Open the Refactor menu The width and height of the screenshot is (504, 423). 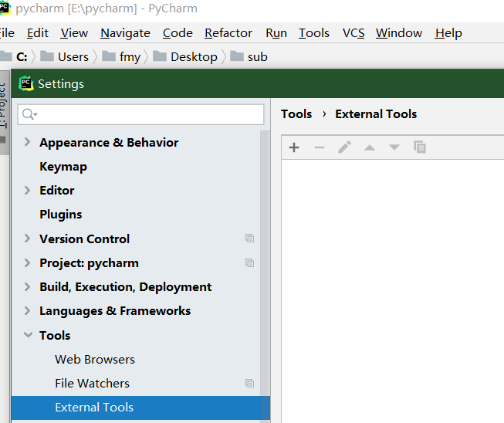pos(228,32)
